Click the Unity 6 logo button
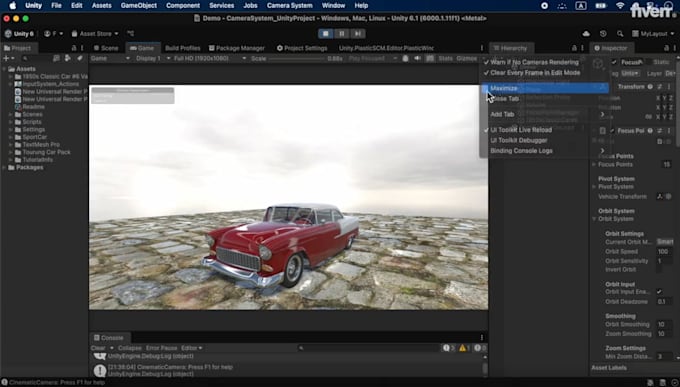680x387 pixels. 19,33
